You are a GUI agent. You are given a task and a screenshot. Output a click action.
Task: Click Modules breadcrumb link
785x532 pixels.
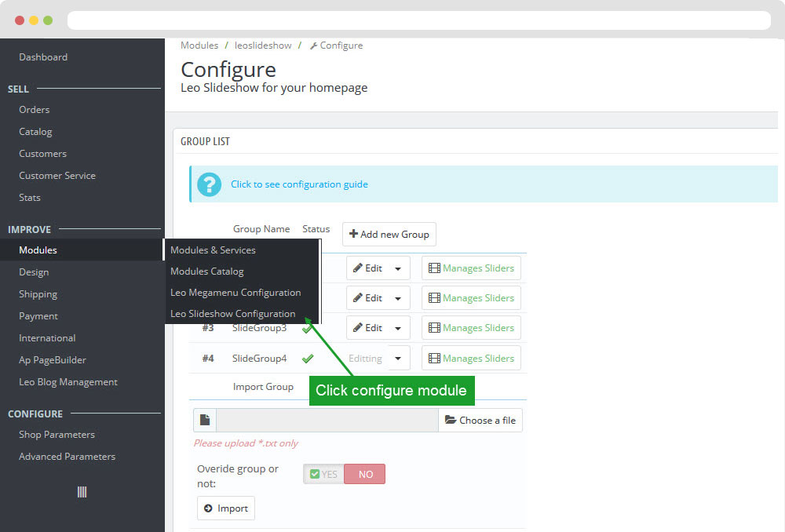pos(199,46)
